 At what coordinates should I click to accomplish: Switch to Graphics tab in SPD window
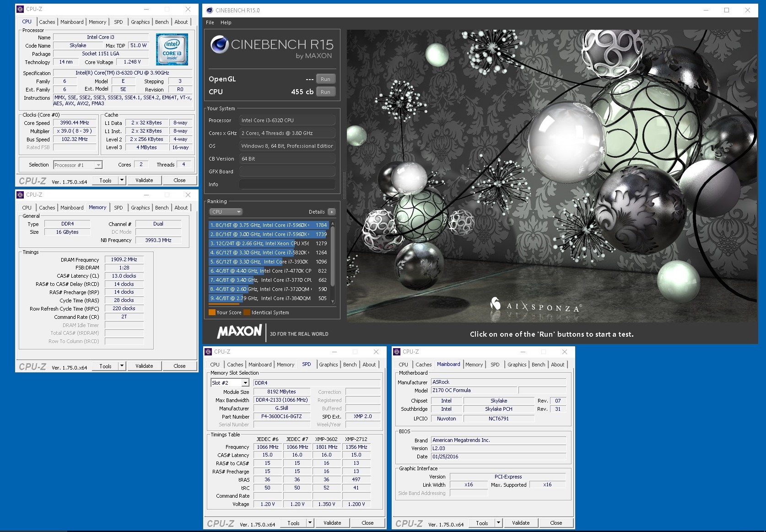[329, 365]
